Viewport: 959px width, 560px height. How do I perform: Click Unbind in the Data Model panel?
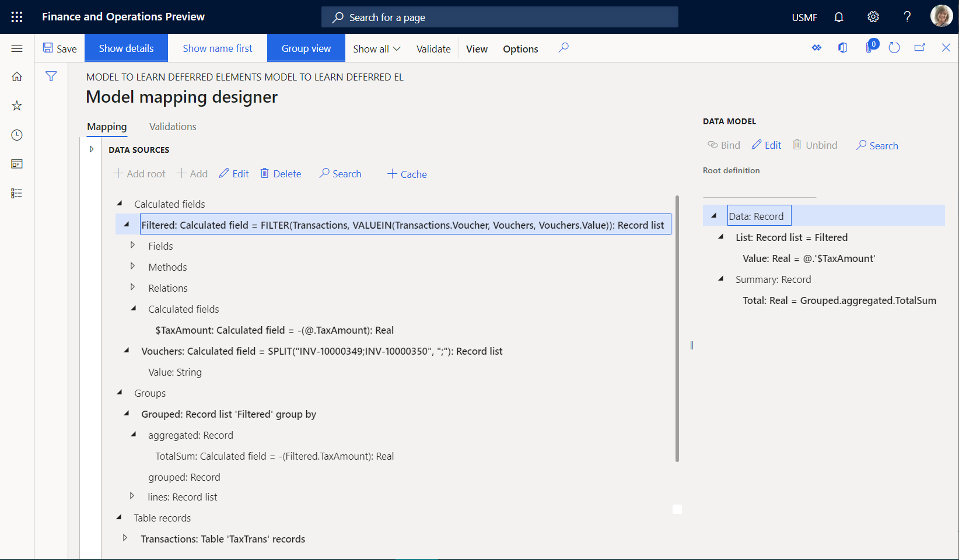pos(815,145)
